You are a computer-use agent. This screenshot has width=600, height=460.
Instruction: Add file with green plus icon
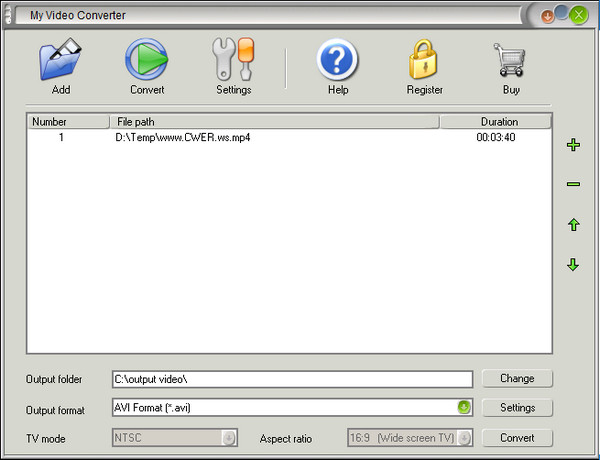[x=573, y=145]
